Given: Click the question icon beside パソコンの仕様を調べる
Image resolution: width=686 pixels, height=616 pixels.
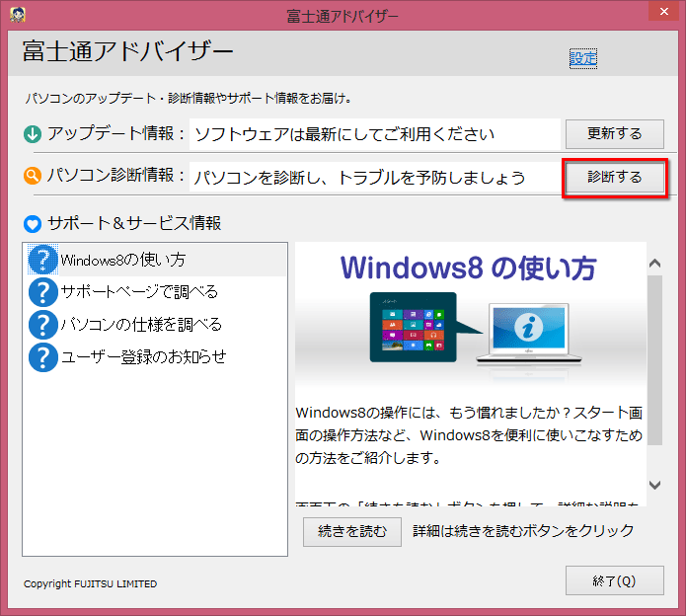Looking at the screenshot, I should click(x=42, y=325).
